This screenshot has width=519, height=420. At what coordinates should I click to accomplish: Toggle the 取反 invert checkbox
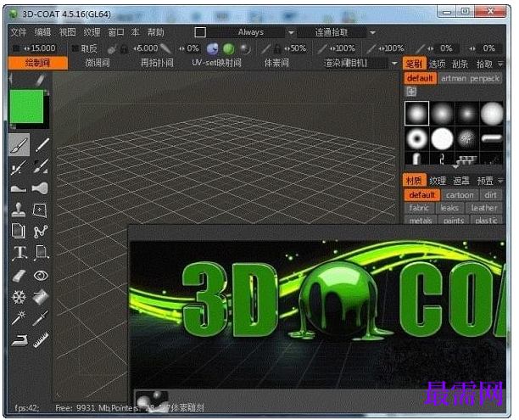pyautogui.click(x=75, y=48)
